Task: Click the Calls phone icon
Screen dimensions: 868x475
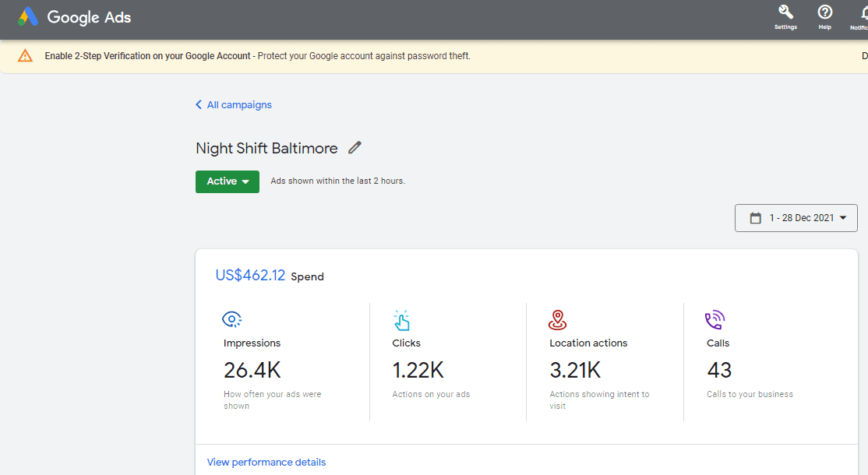Action: [715, 319]
